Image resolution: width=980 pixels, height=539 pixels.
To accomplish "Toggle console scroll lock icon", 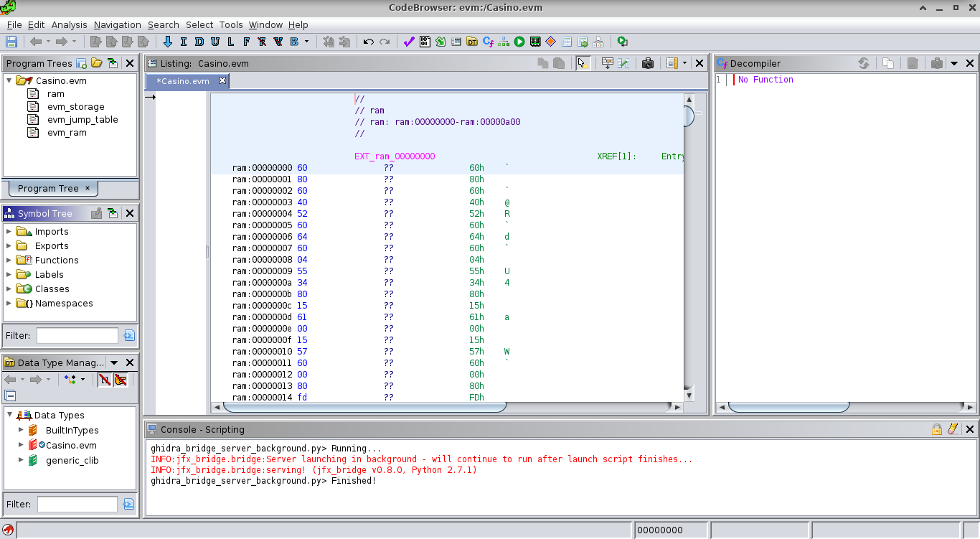I will pyautogui.click(x=937, y=429).
